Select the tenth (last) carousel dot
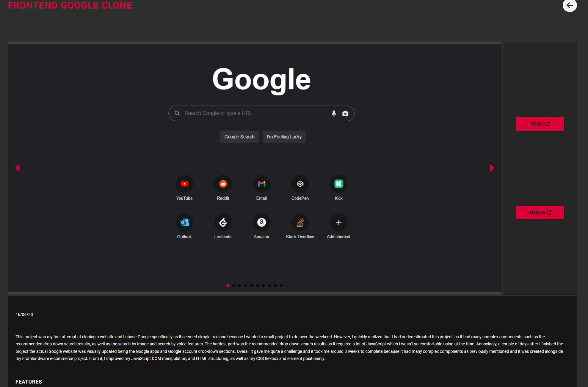The width and height of the screenshot is (588, 387). pos(281,286)
